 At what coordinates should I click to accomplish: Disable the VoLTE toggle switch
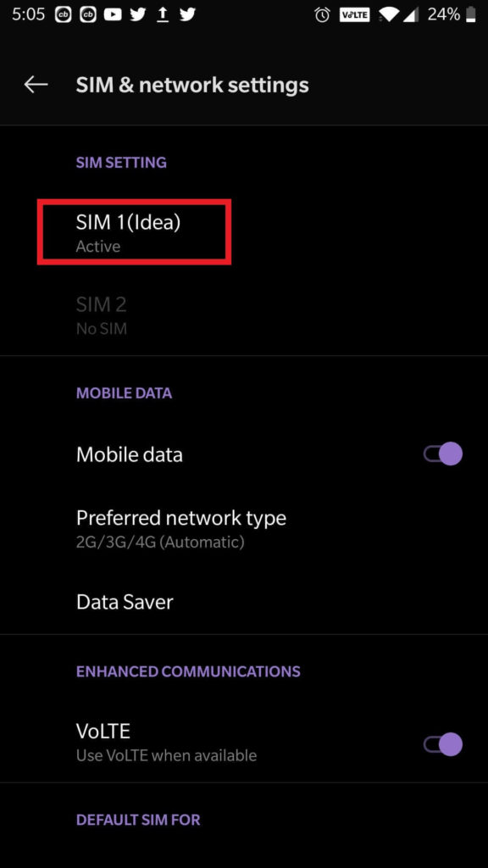click(442, 744)
